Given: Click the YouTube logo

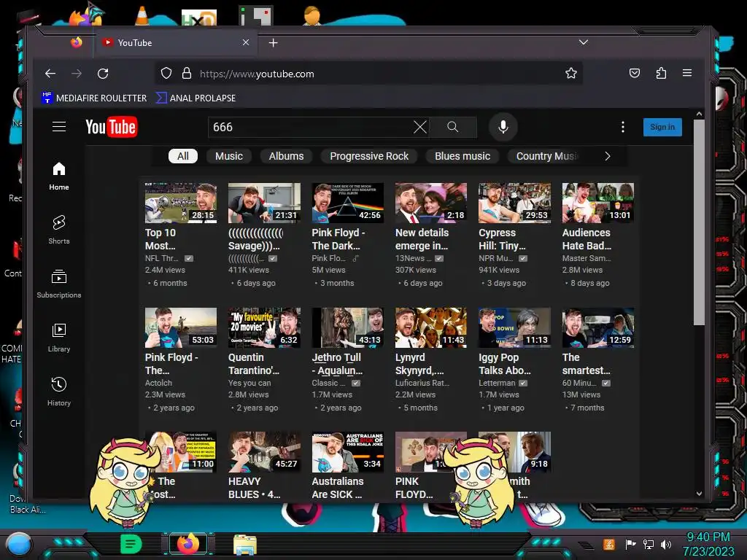Looking at the screenshot, I should (x=112, y=127).
